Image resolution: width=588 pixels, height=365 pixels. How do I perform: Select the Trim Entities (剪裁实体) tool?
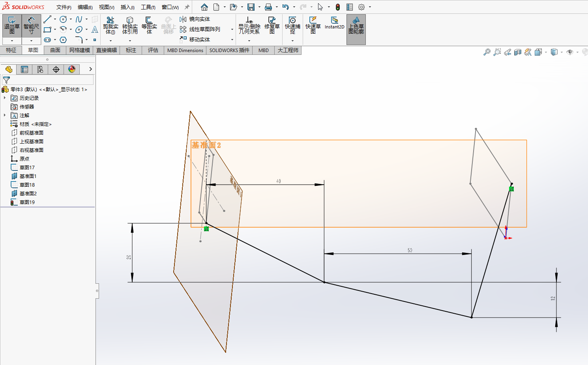110,25
